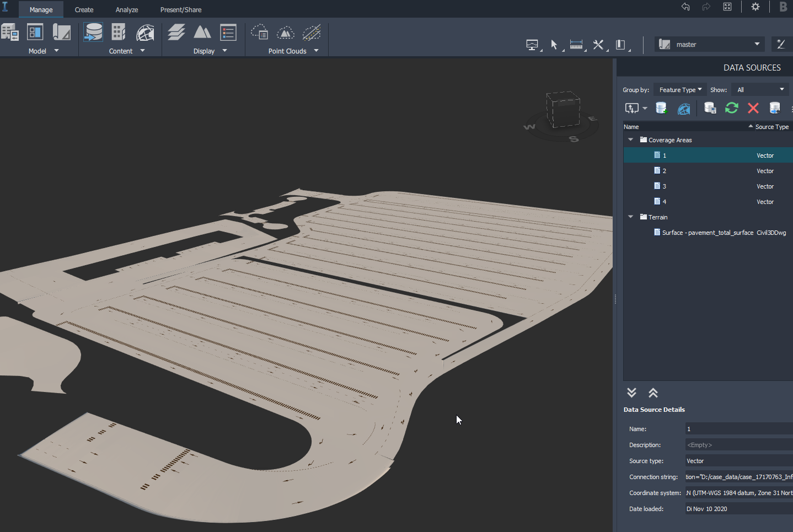Image resolution: width=793 pixels, height=532 pixels.
Task: Collapse the Coverage Areas group
Action: 630,139
